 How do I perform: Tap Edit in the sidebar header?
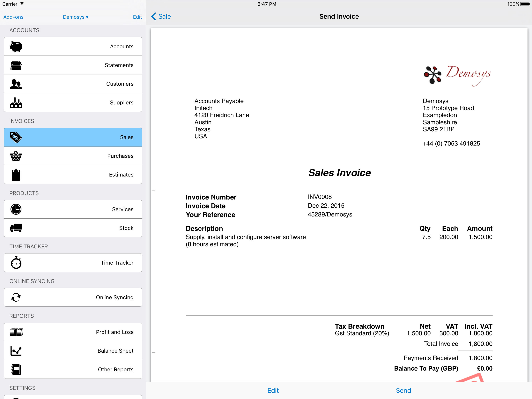(x=137, y=17)
